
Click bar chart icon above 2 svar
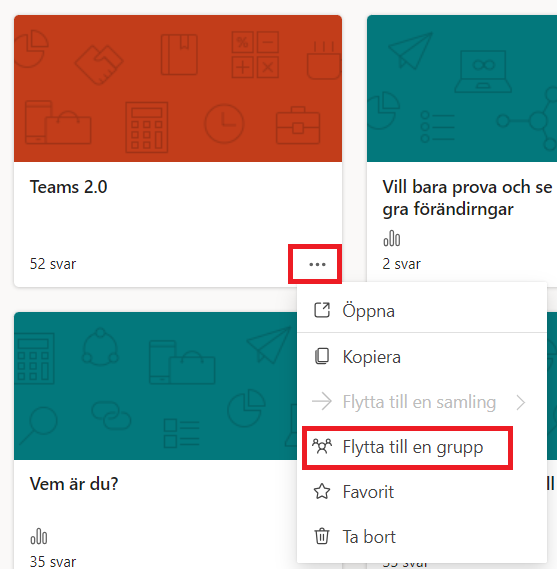392,238
